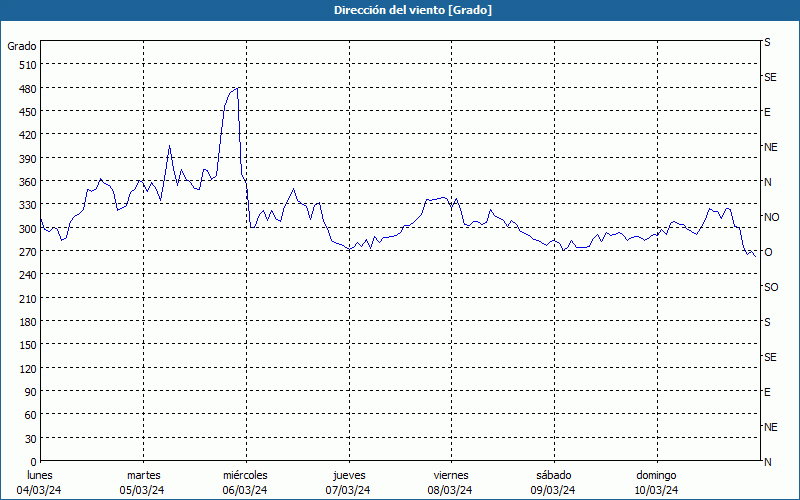800x500 pixels.
Task: Select the "sábado" day label
Action: click(554, 476)
